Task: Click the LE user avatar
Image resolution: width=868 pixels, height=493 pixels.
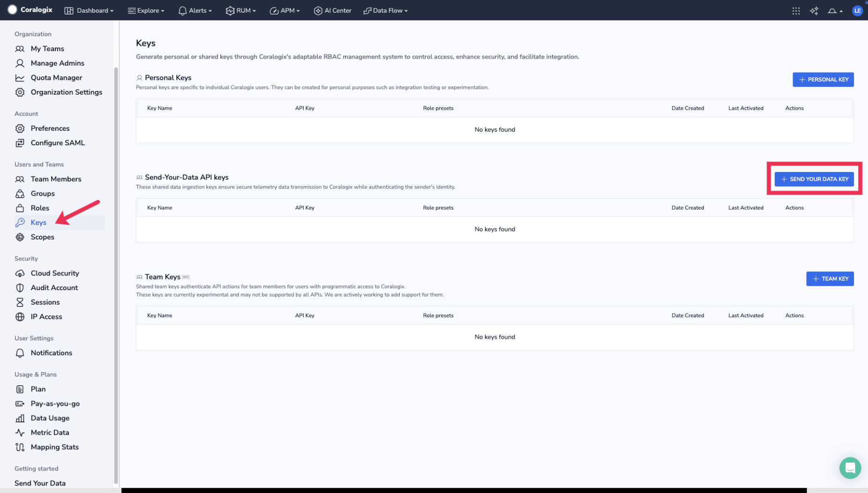Action: 857,10
